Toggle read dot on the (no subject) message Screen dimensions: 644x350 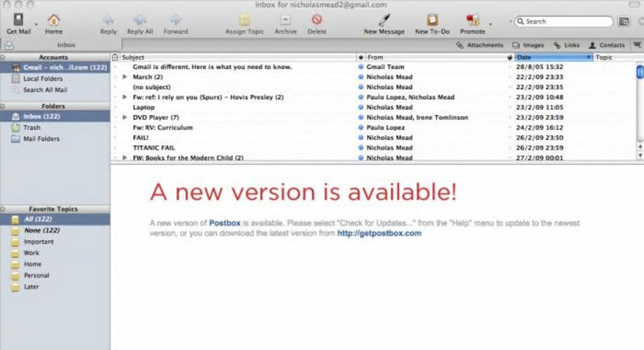[361, 87]
